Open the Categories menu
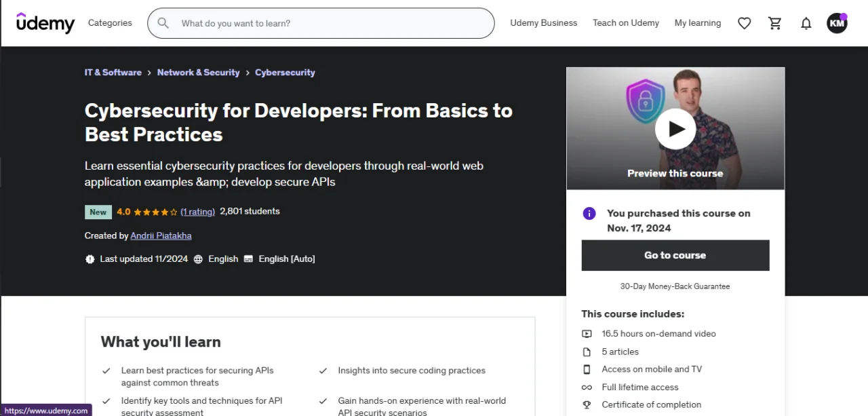The image size is (868, 416). pyautogui.click(x=110, y=23)
